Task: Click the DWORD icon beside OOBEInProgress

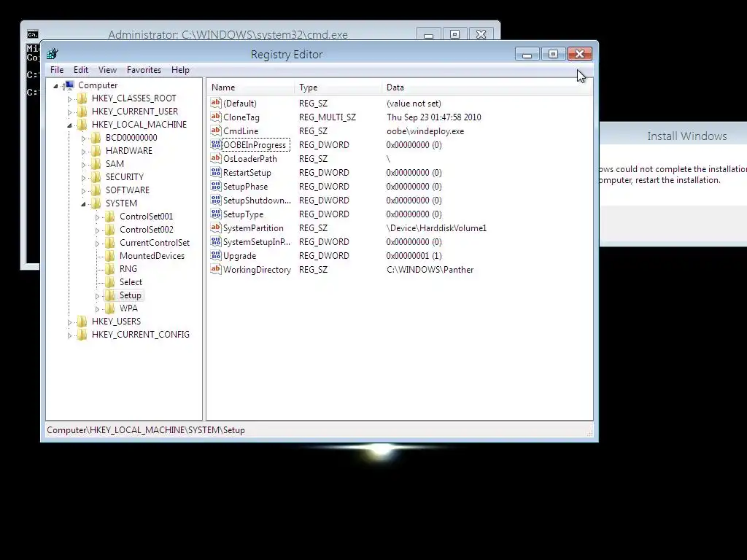Action: [x=216, y=144]
